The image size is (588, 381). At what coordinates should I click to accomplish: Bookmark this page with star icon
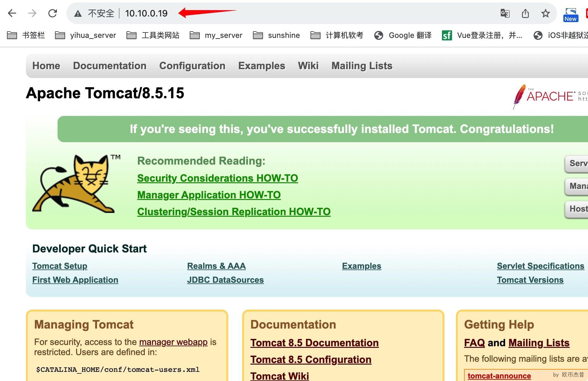tap(545, 13)
